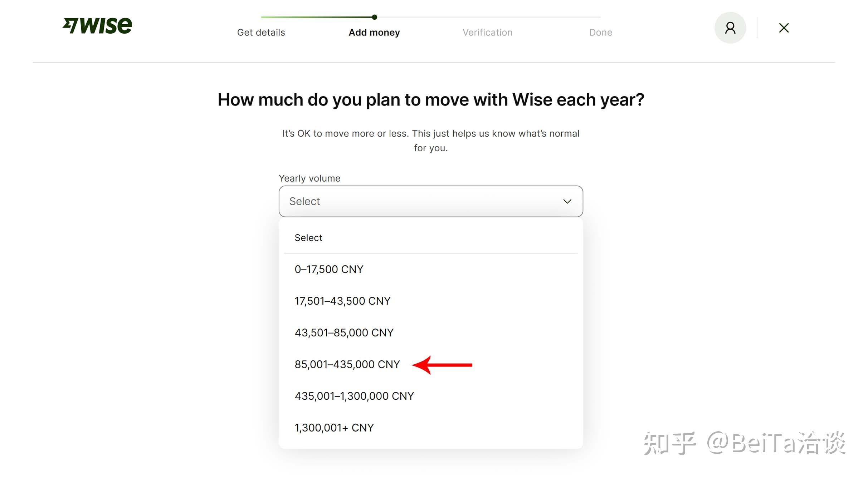Select the 0–17,500 CNY option
This screenshot has height=478, width=868.
[x=328, y=269]
